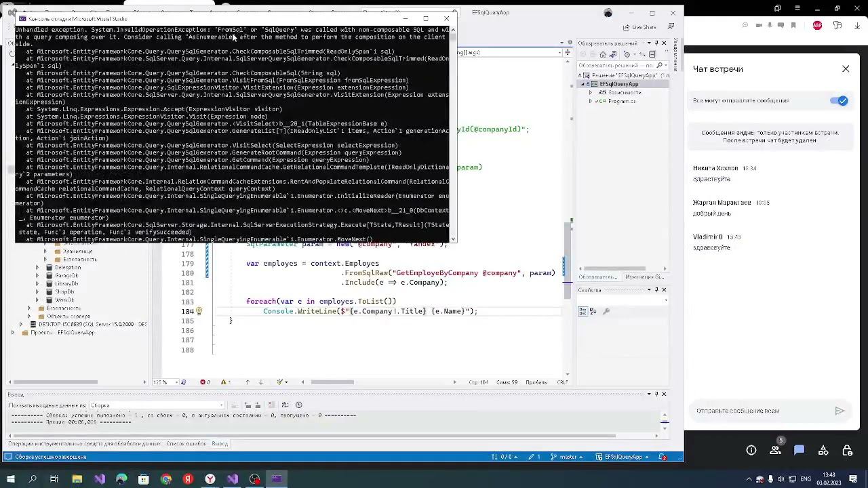Click the red ABP extension icon

click(x=818, y=26)
